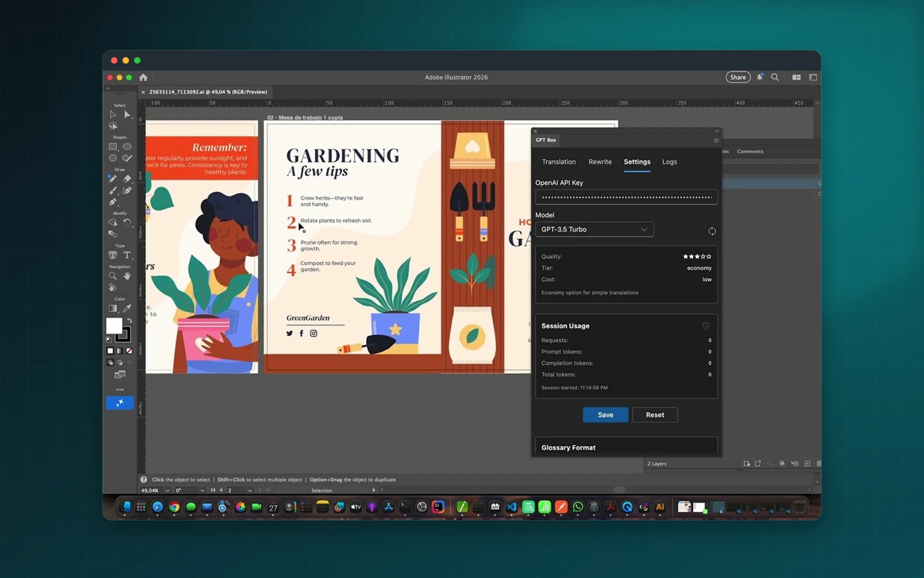Click the Save button
The width and height of the screenshot is (924, 578).
click(605, 415)
